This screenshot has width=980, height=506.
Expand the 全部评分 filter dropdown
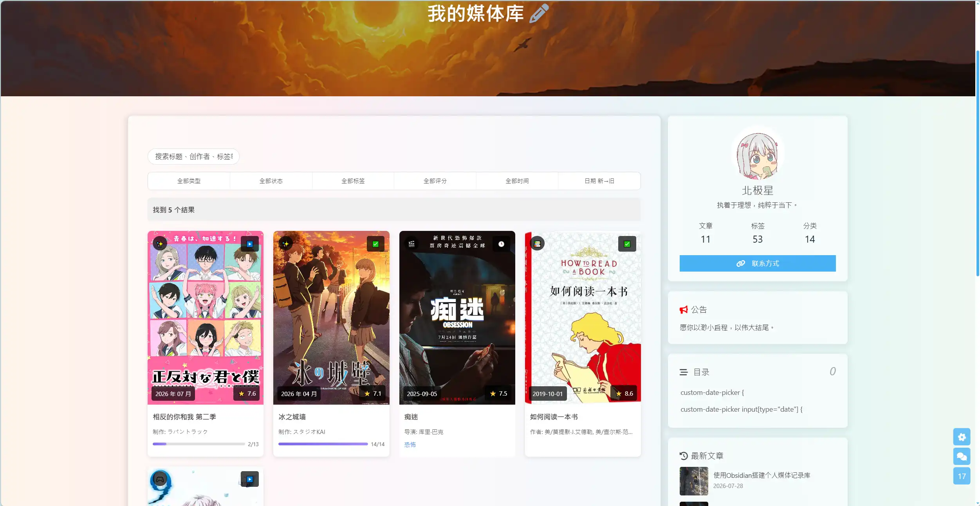[435, 181]
